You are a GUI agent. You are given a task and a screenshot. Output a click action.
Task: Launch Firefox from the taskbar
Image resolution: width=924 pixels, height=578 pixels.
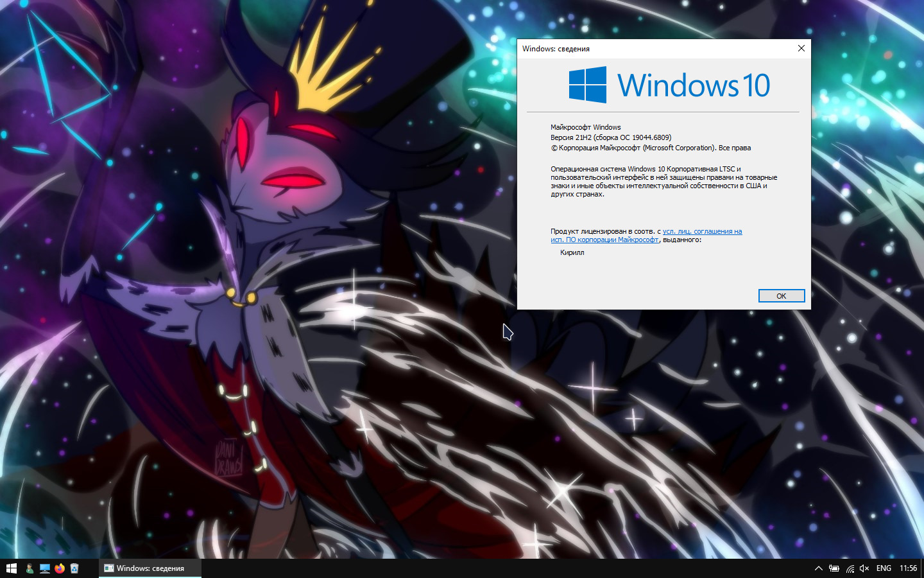[x=60, y=568]
